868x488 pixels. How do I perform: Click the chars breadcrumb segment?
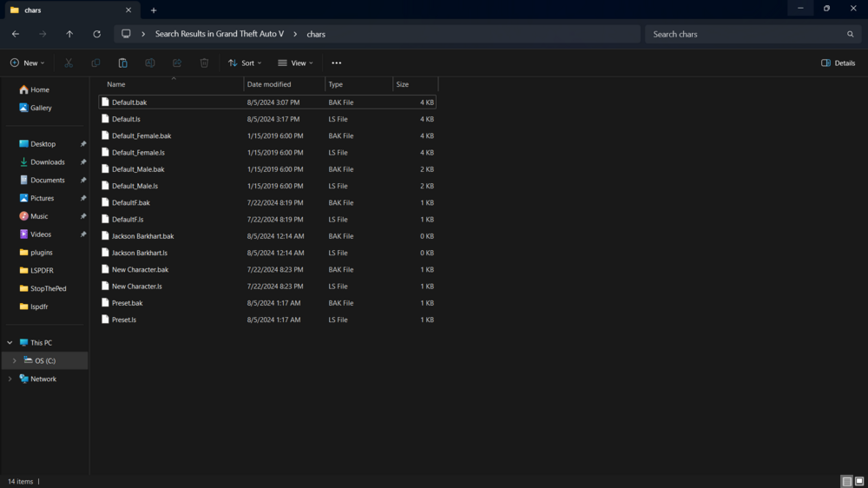(x=316, y=35)
